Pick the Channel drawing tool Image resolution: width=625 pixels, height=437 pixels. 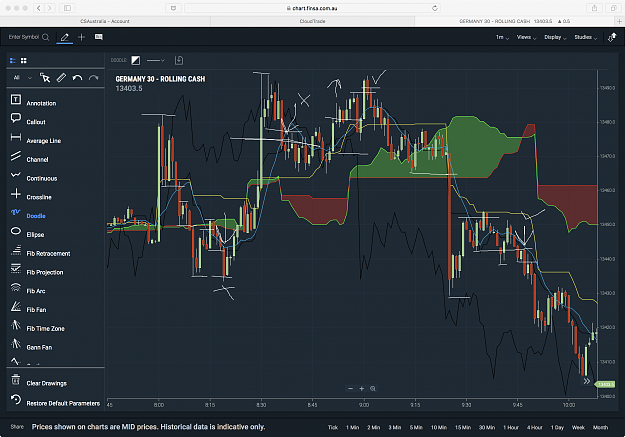(x=29, y=158)
